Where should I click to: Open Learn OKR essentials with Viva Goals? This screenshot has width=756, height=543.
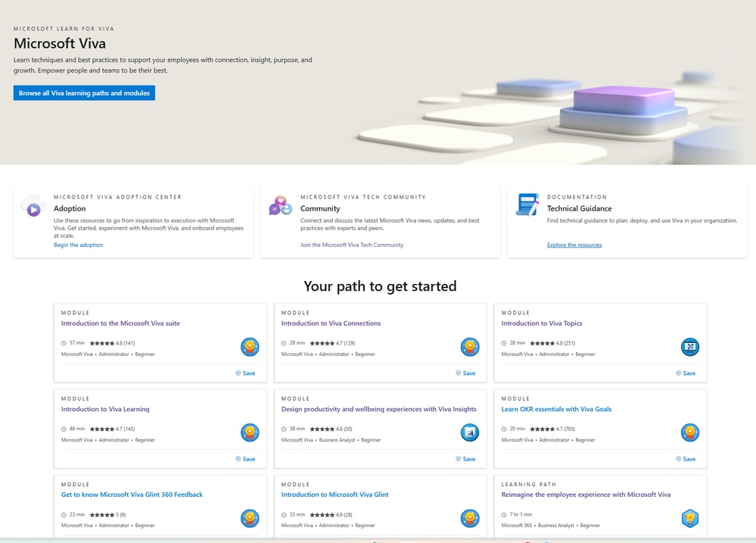pyautogui.click(x=556, y=409)
